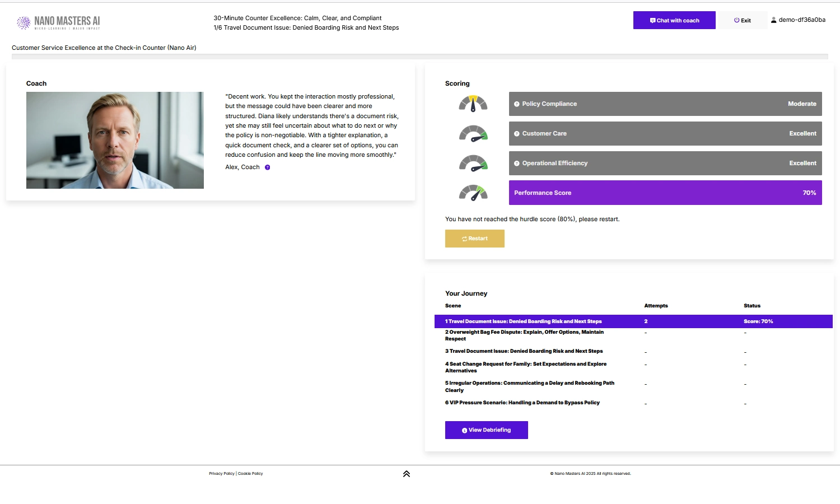The image size is (840, 504).
Task: Collapse the page using the double-chevron arrow
Action: click(x=406, y=473)
